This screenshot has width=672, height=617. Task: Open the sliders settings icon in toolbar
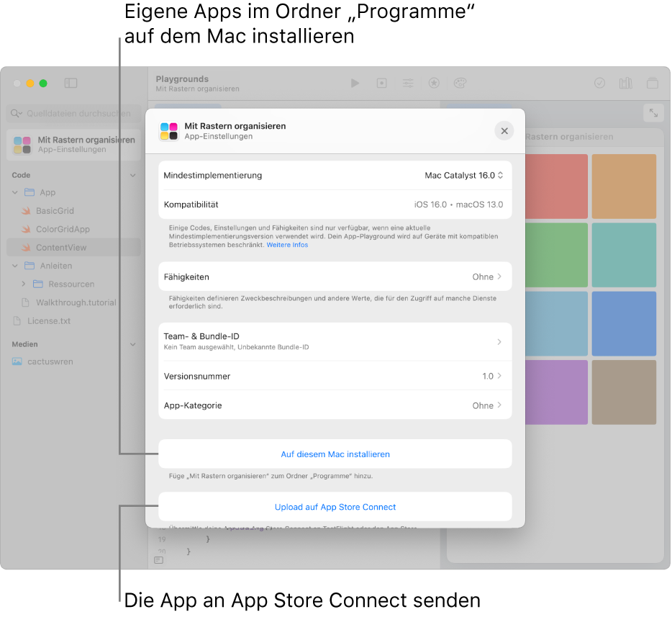tap(408, 84)
